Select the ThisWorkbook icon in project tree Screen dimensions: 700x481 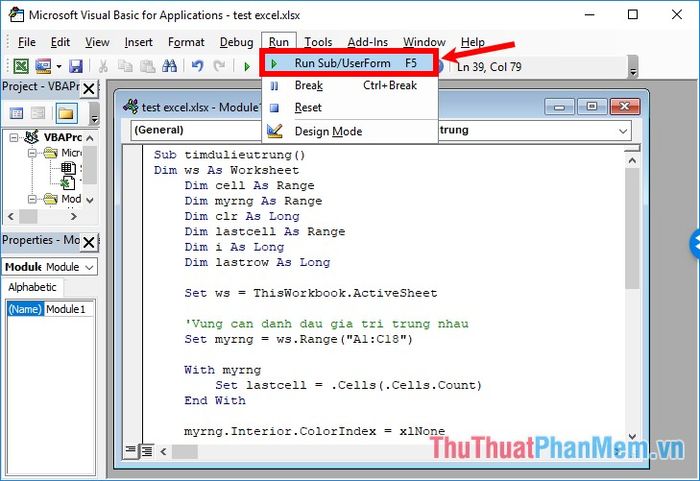pos(68,183)
